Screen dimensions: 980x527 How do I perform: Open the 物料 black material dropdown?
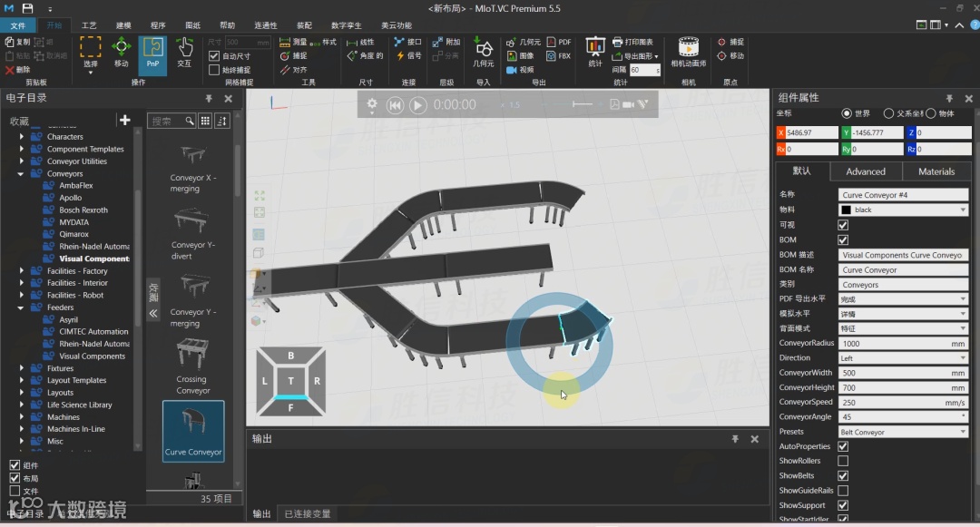(903, 210)
